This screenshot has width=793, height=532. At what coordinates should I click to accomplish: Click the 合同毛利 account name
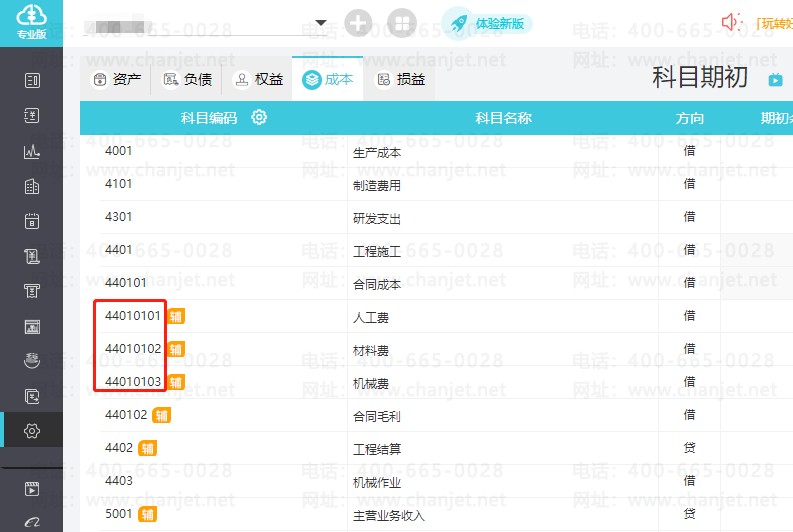[377, 416]
